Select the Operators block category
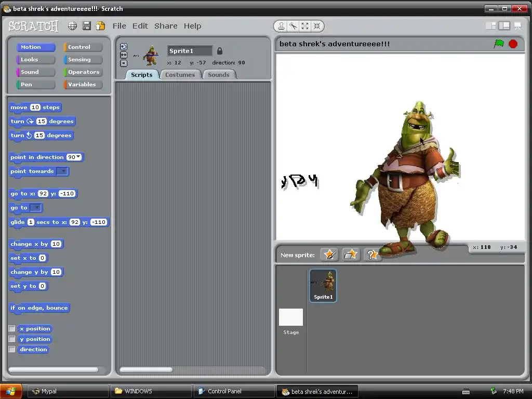532x399 pixels. click(83, 72)
